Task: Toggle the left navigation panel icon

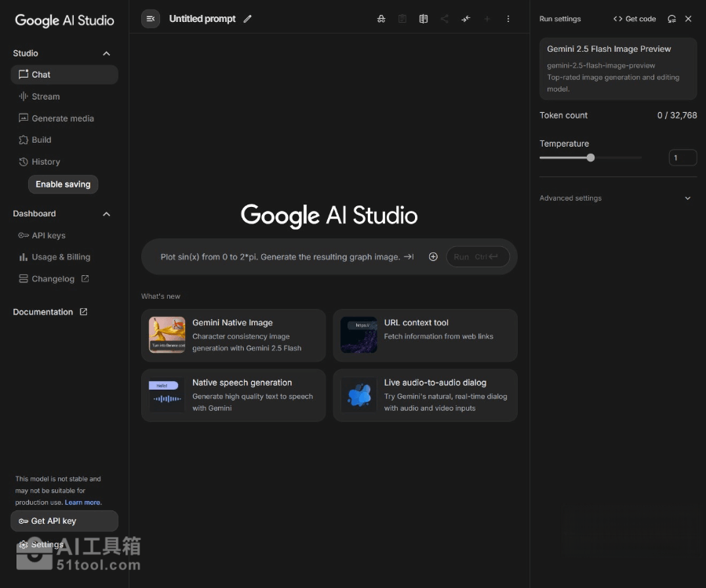Action: pos(151,19)
